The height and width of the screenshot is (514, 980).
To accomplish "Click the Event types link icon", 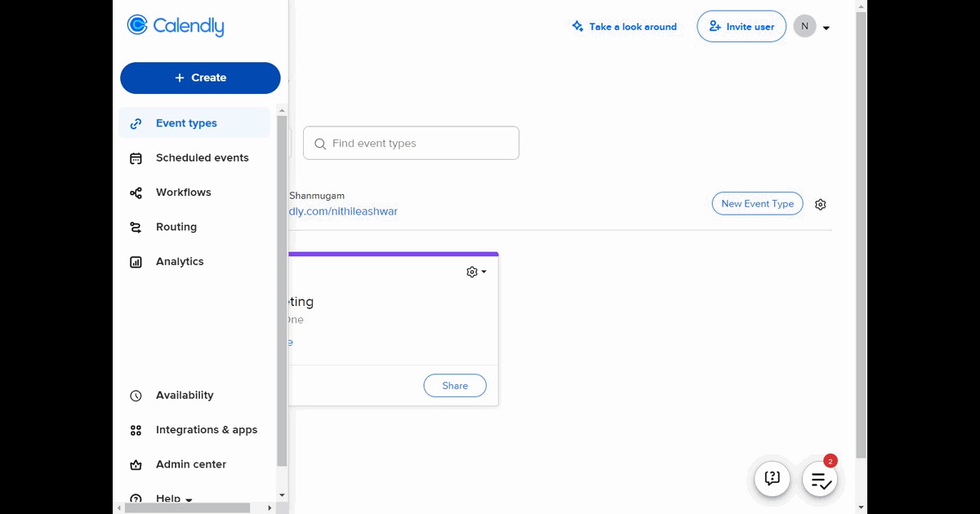I will (136, 123).
